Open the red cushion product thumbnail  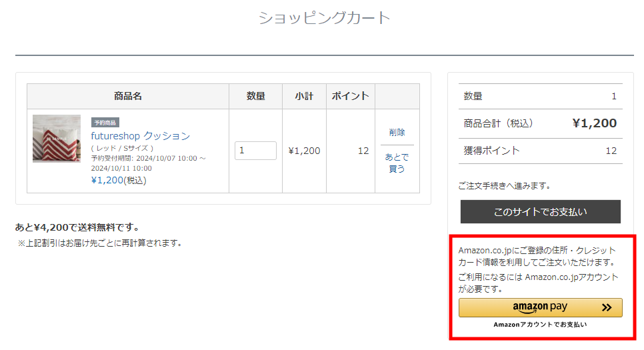57,139
